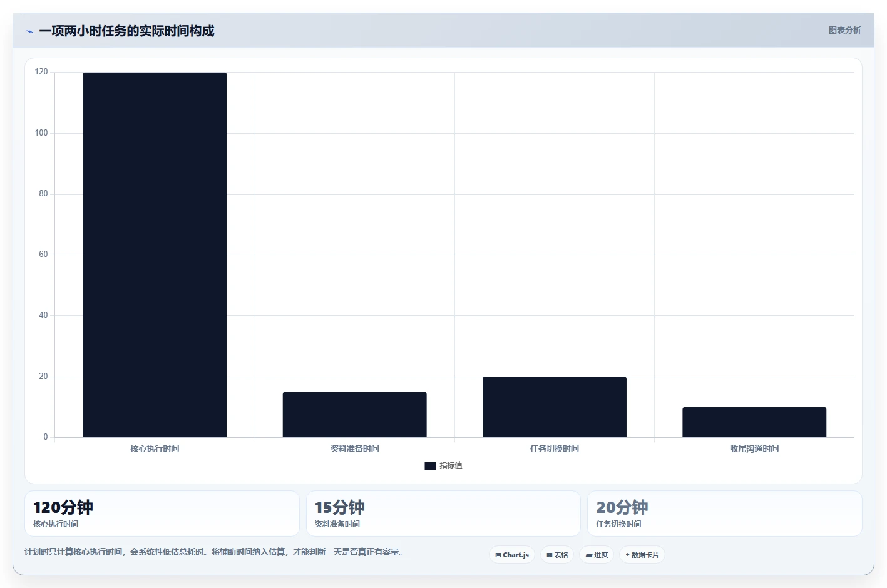
Task: Click the 任务切换时间 bar
Action: pos(555,407)
